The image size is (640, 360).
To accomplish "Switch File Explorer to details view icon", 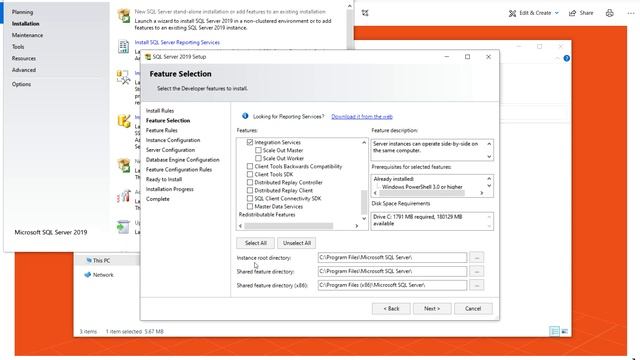I will (x=555, y=331).
